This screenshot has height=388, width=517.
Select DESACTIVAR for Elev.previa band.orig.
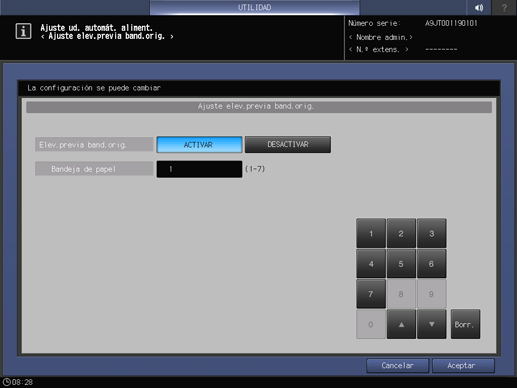click(x=288, y=144)
